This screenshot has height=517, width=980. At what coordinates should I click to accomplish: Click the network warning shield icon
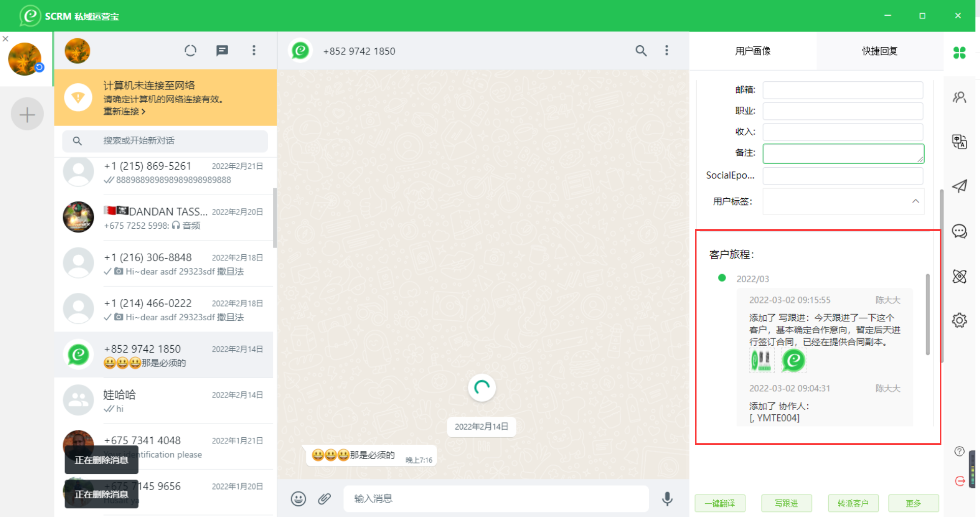click(x=78, y=97)
